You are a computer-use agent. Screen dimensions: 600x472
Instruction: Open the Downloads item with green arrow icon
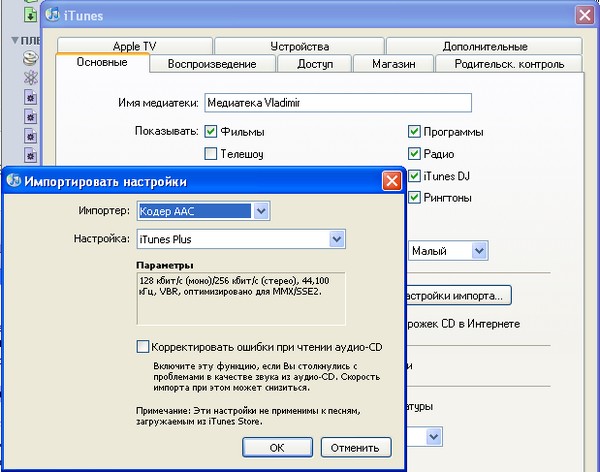click(29, 14)
